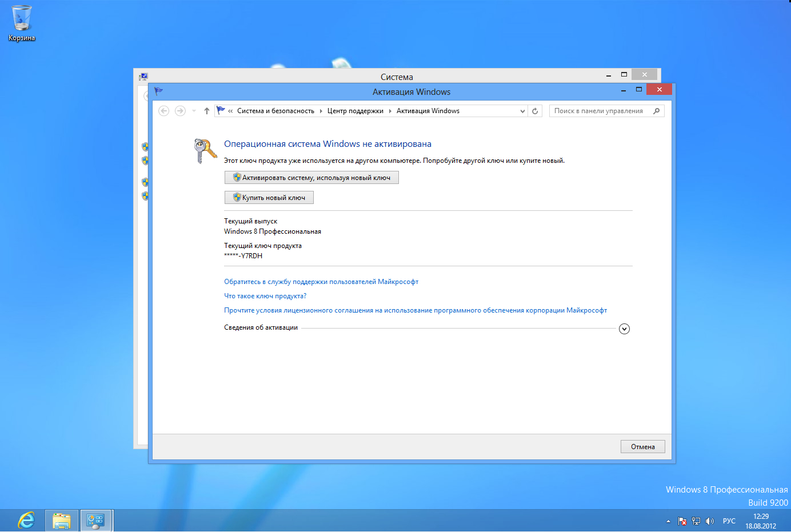Viewport: 791px width, 532px height.
Task: Open the Recycle Bin (Корзина) desktop icon
Action: point(21,23)
